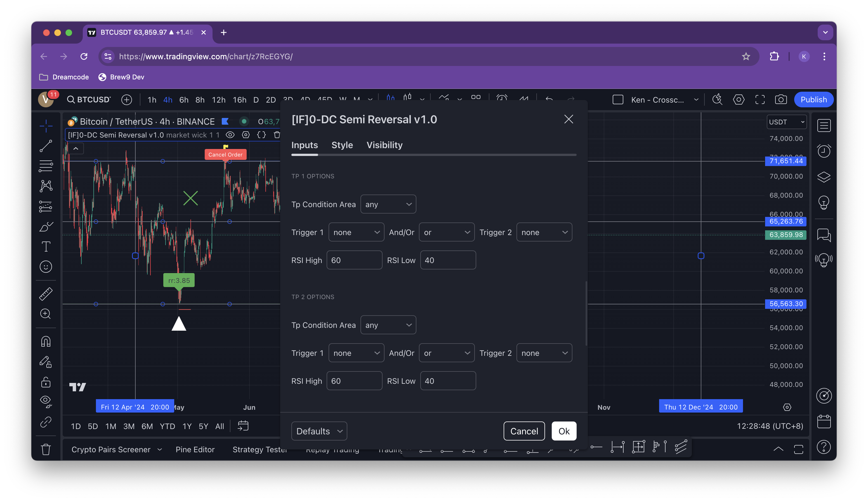
Task: Switch to the Style tab
Action: (342, 145)
